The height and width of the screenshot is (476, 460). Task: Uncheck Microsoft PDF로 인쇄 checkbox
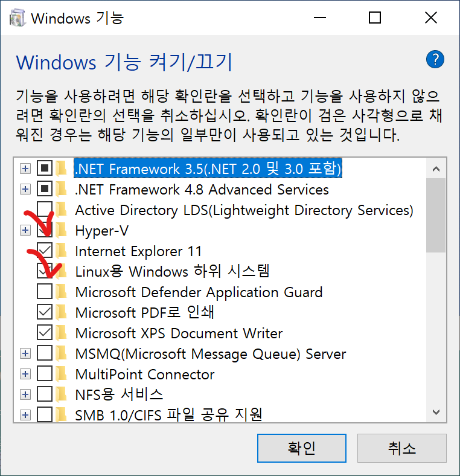(x=45, y=312)
